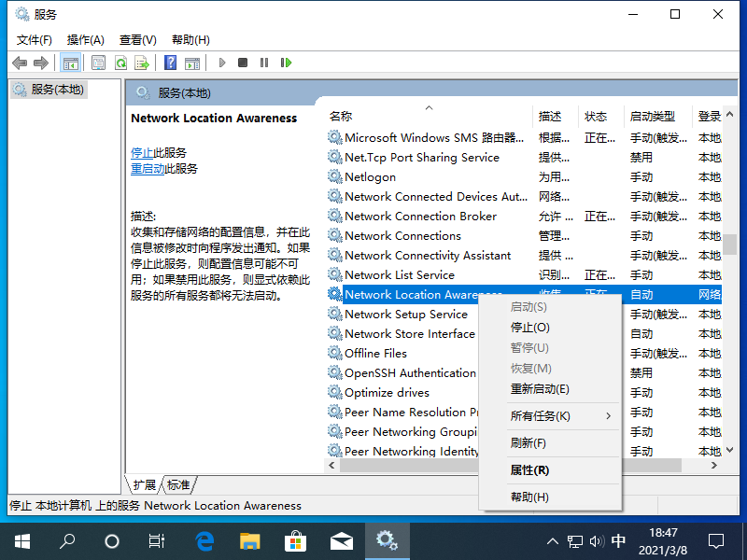The image size is (747, 560).
Task: Click the Restart Service toolbar icon
Action: point(287,63)
